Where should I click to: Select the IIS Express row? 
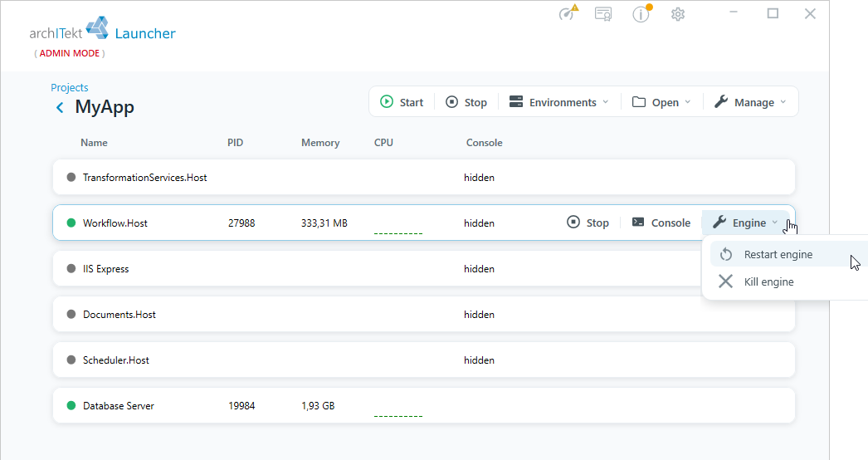377,269
